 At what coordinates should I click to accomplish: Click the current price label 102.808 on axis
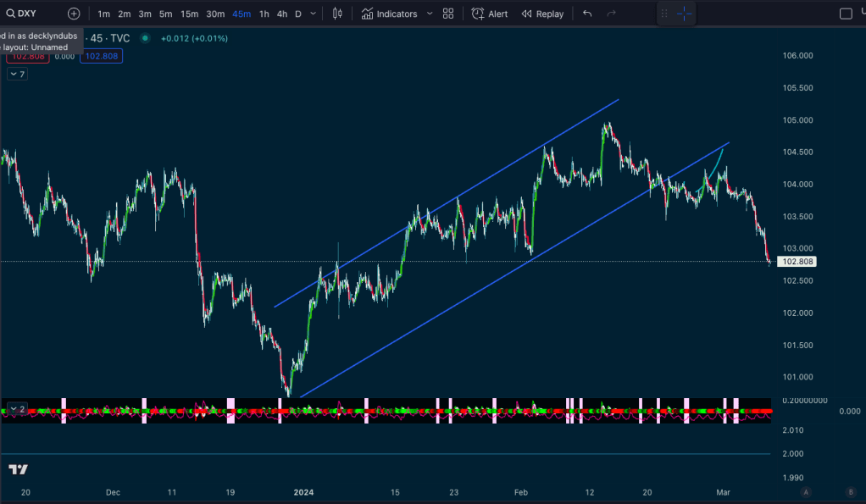[x=798, y=262]
